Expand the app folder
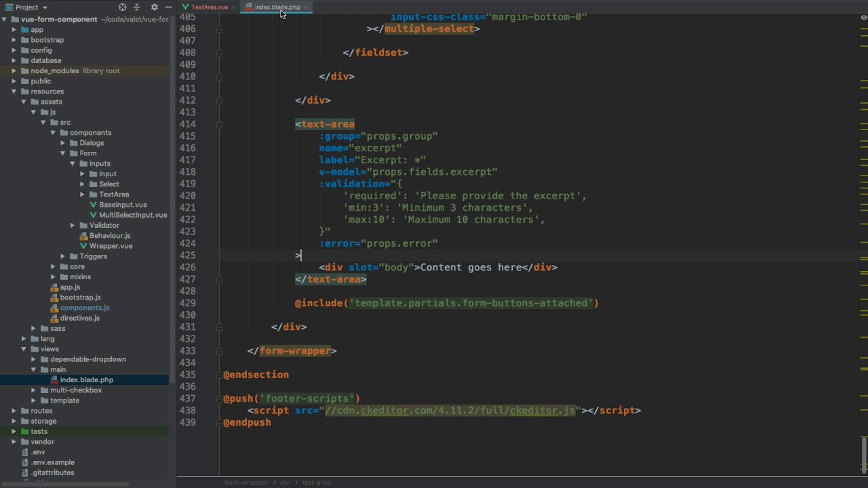Screen dimensions: 868x488 point(14,30)
